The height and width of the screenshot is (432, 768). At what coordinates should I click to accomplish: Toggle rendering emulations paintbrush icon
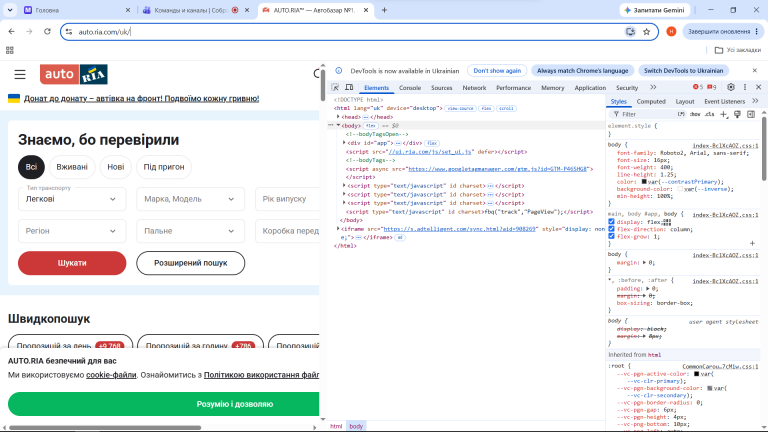[737, 114]
